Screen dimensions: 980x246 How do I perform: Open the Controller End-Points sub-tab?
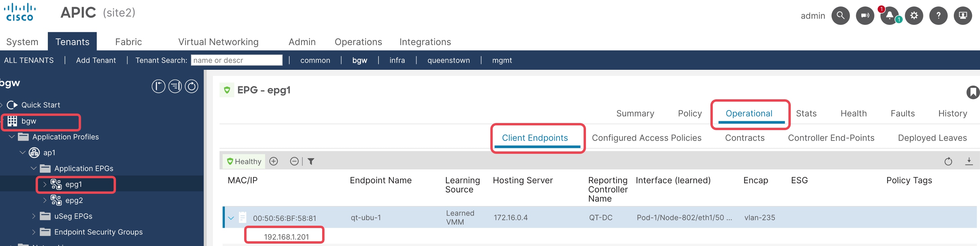coord(831,138)
